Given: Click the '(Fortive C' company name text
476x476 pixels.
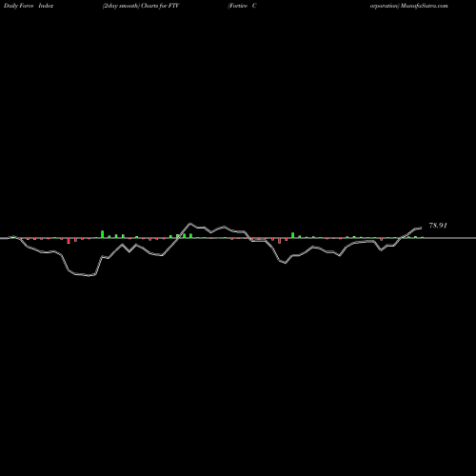Looking at the screenshot, I should [242, 6].
